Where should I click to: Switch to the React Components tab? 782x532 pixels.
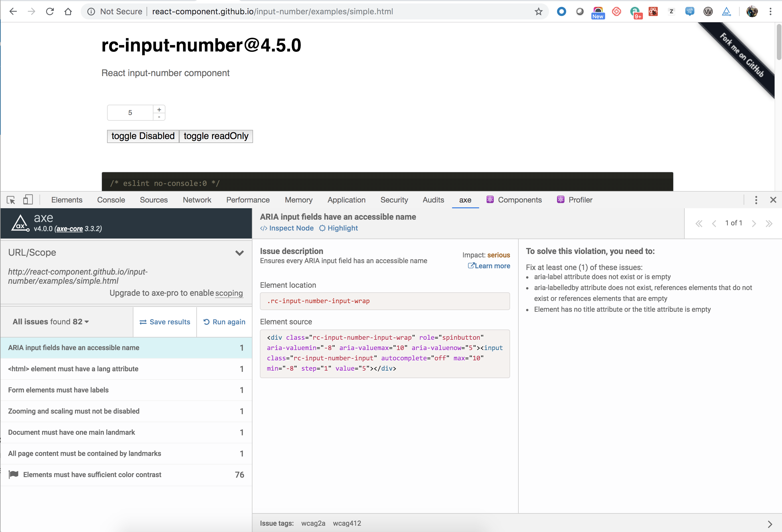(x=514, y=200)
